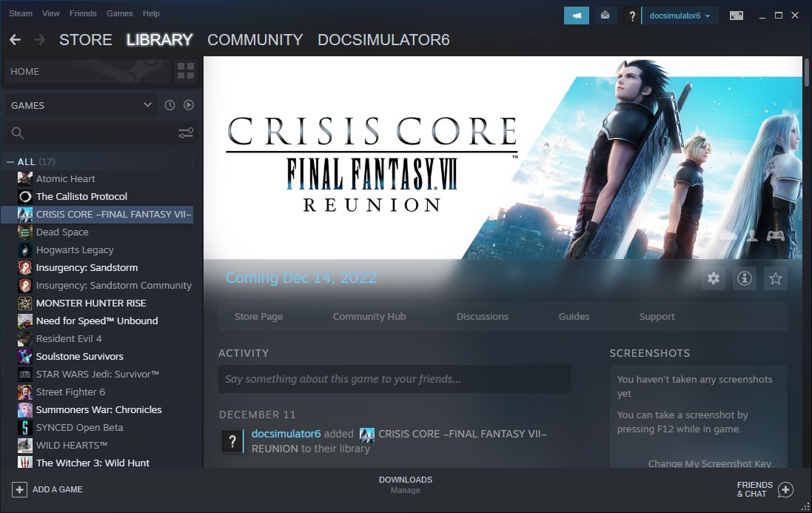Switch to the collections grid view icon
This screenshot has width=812, height=513.
coord(185,71)
